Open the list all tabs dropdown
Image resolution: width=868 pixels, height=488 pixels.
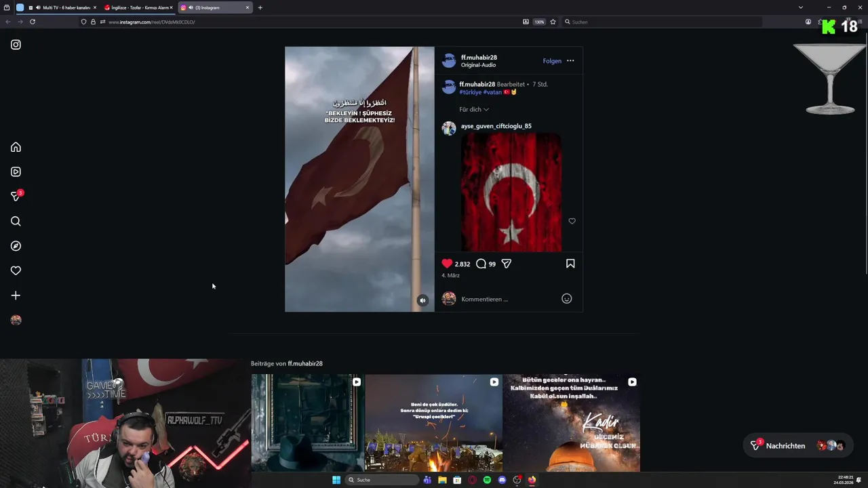click(x=800, y=7)
